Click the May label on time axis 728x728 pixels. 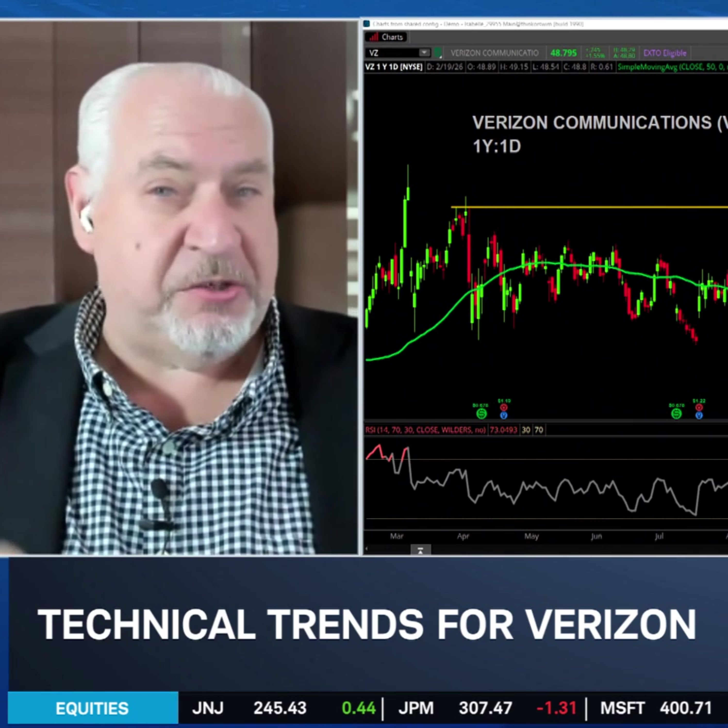531,536
